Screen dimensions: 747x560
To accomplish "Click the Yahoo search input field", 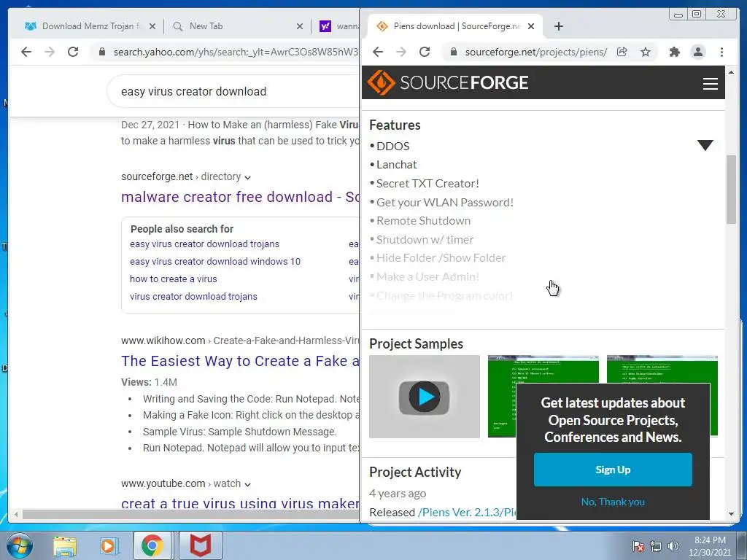I will (x=233, y=91).
